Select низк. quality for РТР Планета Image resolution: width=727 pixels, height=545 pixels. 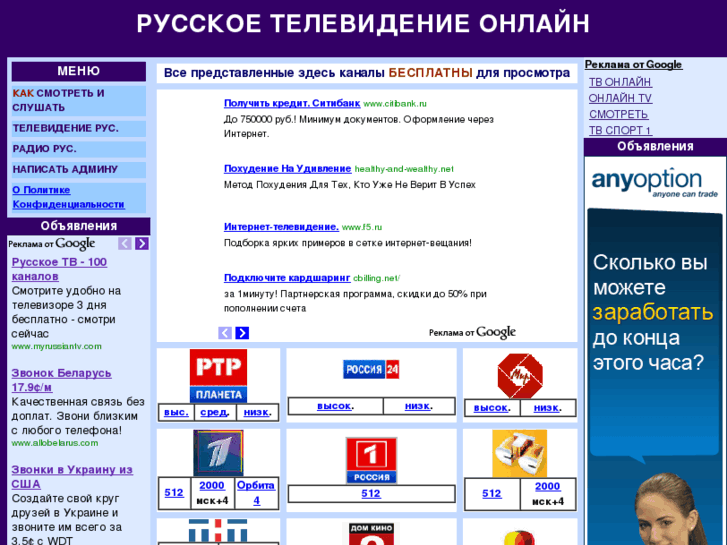(257, 412)
